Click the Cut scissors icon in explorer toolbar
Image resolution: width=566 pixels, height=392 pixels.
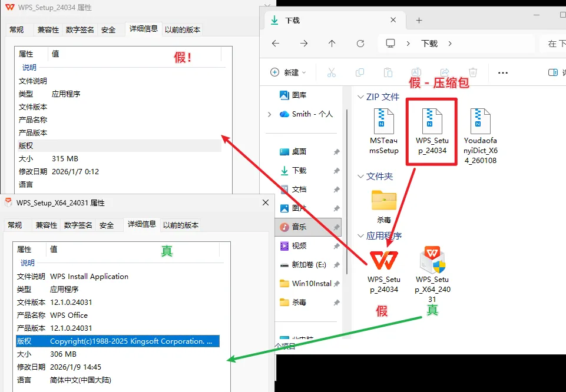pyautogui.click(x=332, y=72)
